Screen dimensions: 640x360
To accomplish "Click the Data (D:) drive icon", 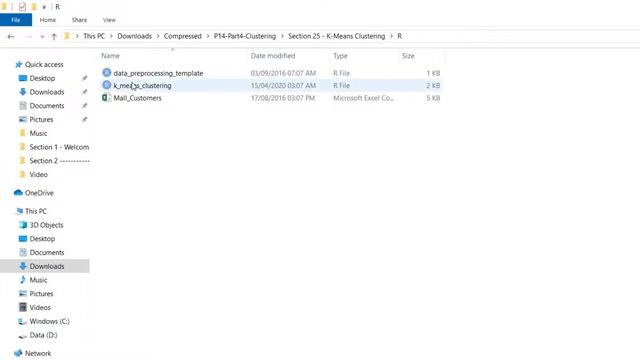I will [23, 336].
